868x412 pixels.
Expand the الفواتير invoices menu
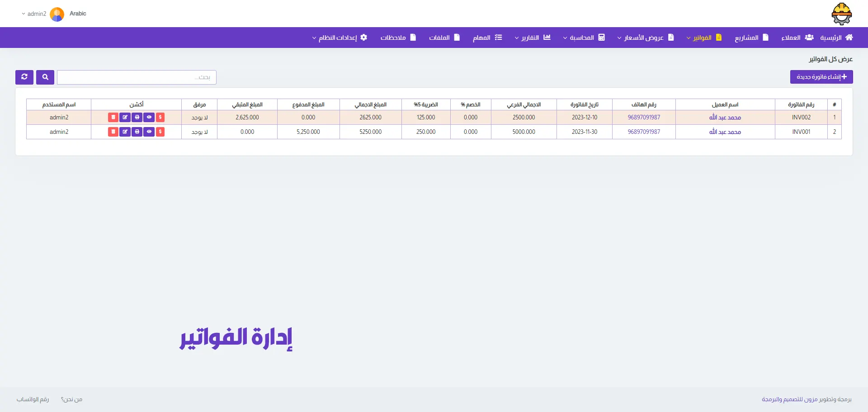pyautogui.click(x=704, y=38)
